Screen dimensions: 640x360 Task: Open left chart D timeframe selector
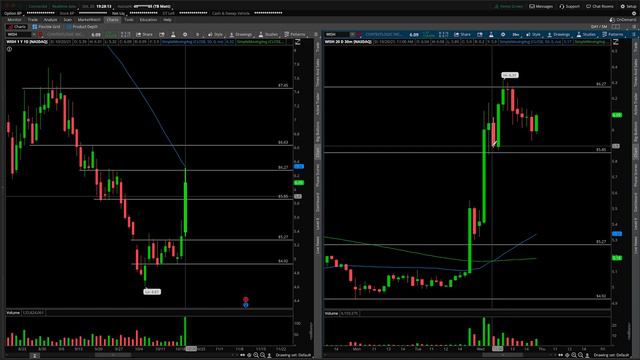coord(198,35)
